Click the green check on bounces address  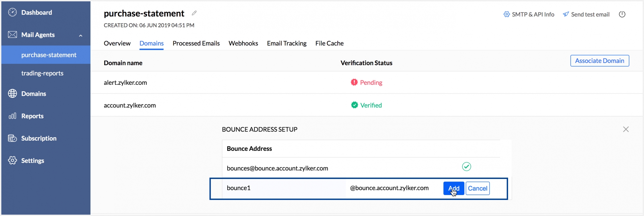pyautogui.click(x=466, y=167)
